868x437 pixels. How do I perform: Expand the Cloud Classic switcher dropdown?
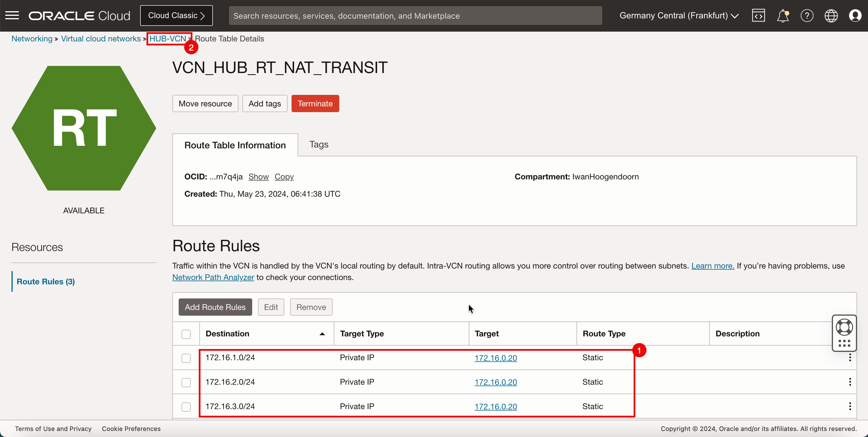(176, 15)
